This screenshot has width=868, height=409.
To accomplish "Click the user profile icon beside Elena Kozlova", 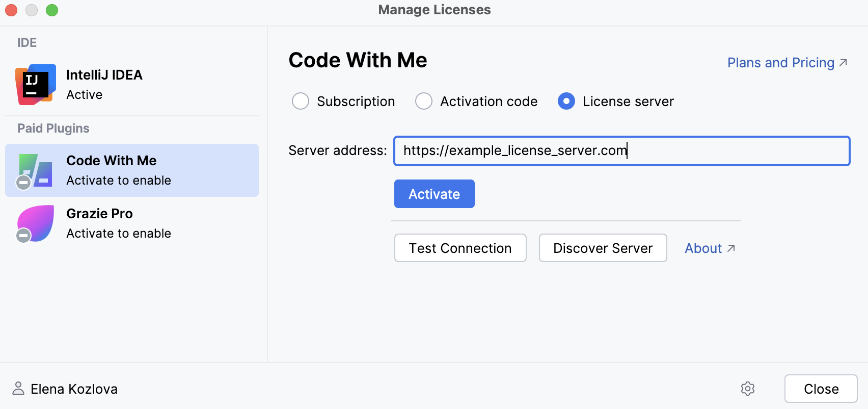I will (x=18, y=389).
